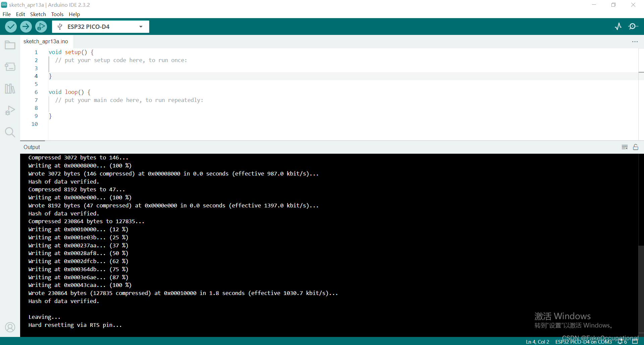Open the Edit menu
This screenshot has width=644, height=345.
(x=20, y=14)
